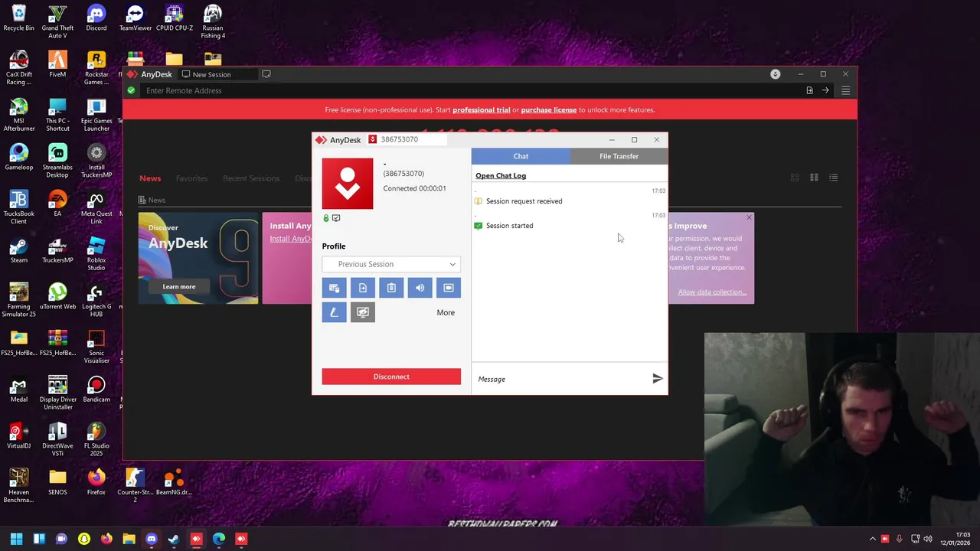The image size is (980, 551).
Task: Select the SENOS folder on desktop
Action: coord(57,483)
